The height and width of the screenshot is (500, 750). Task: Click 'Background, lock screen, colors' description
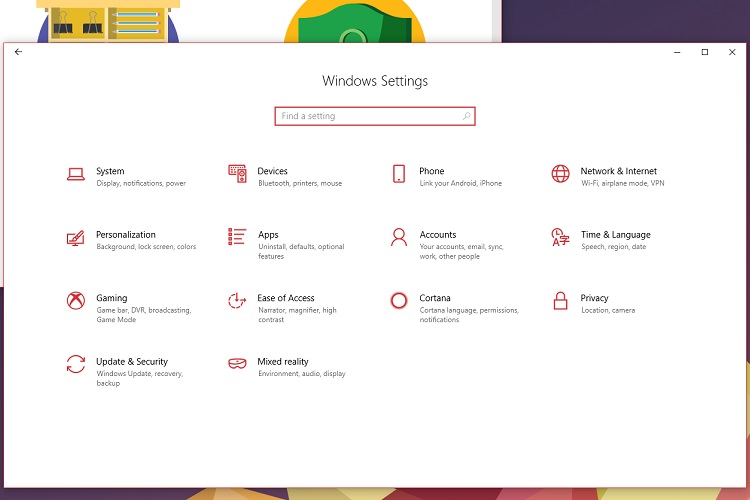tap(146, 246)
